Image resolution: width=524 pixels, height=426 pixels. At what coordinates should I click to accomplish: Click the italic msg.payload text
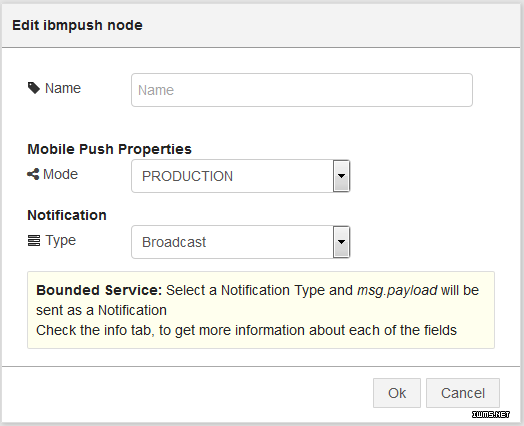tap(397, 290)
